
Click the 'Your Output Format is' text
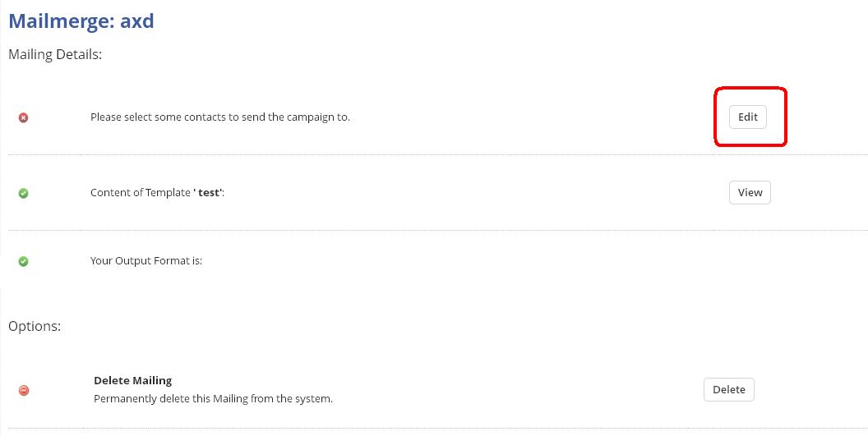coord(146,260)
